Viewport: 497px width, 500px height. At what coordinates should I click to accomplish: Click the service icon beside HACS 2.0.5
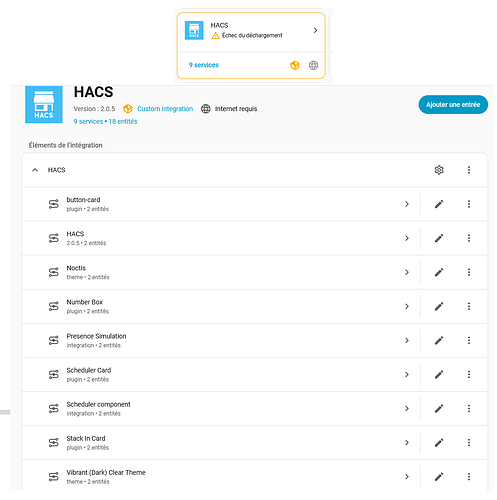[54, 238]
